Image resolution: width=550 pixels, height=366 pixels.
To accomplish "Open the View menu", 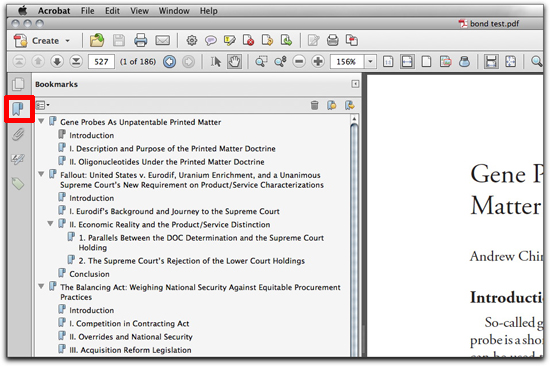I will pos(139,11).
